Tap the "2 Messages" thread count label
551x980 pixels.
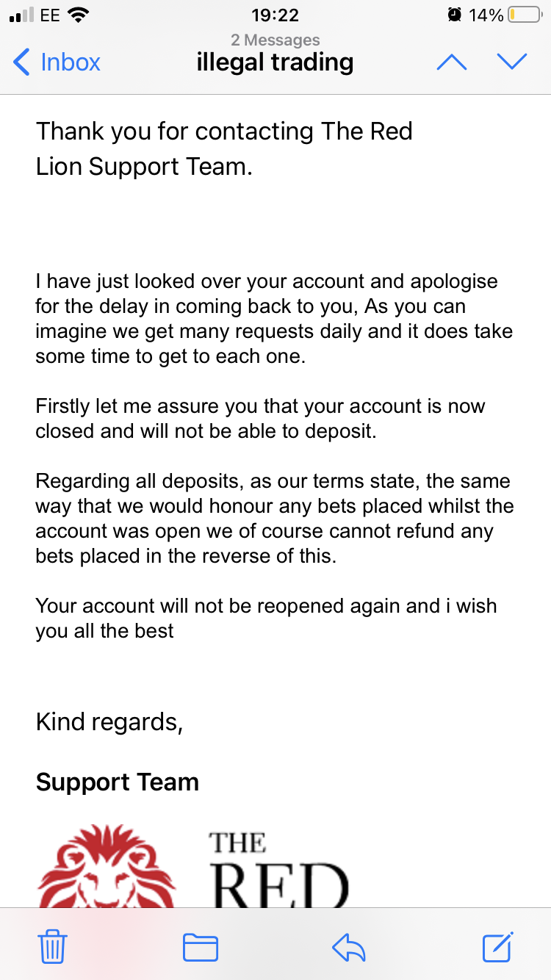point(275,40)
